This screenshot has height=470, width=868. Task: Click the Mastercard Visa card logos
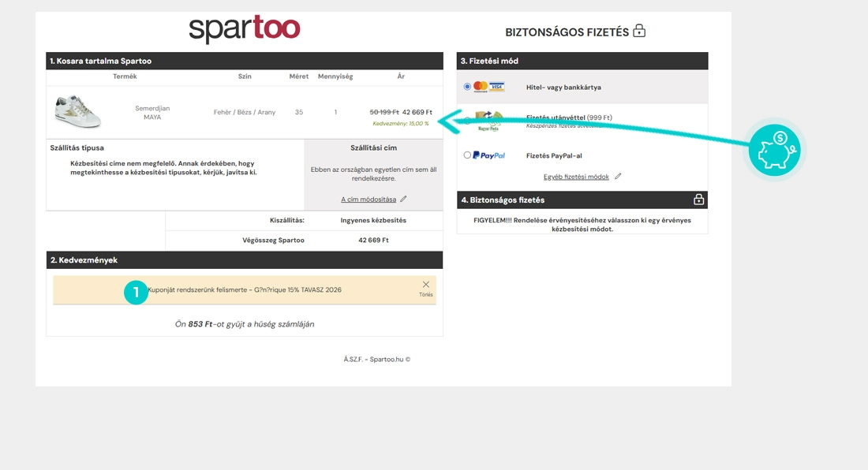[x=488, y=87]
